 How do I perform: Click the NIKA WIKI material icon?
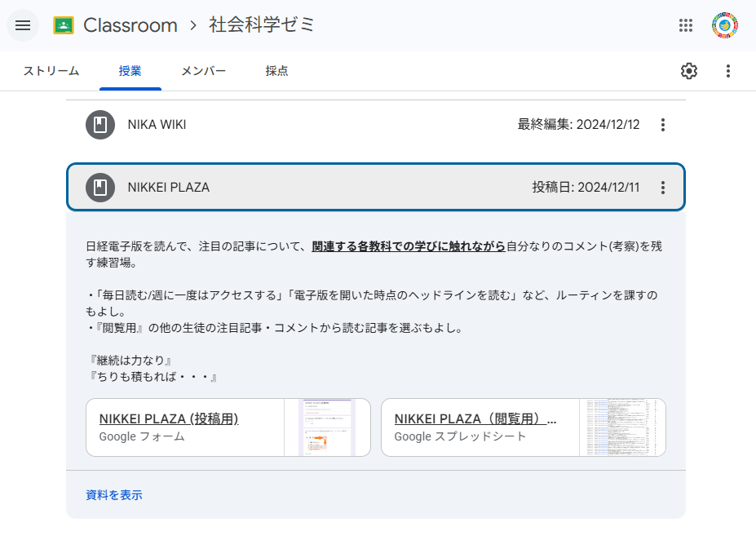click(100, 125)
